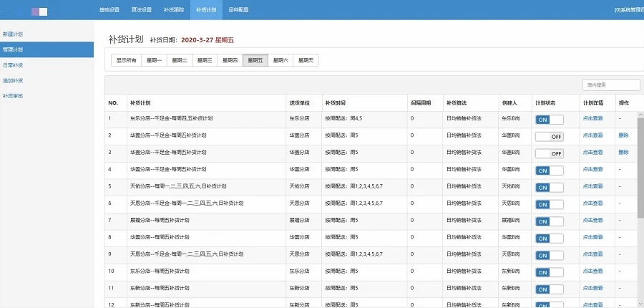Viewport: 644px width, 308px height.
Task: Click 删除 link in row 3
Action: (623, 152)
